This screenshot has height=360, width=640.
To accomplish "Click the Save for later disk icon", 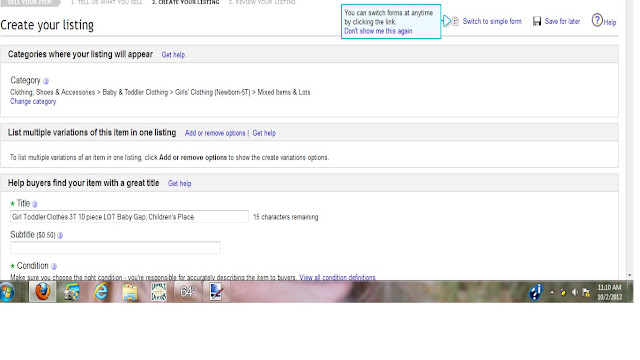I will [x=537, y=21].
